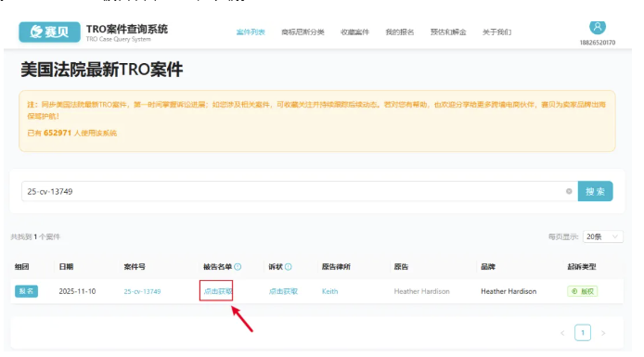Viewport: 644px width, 357px height.
Task: Click the 组团 column header
Action: [21, 267]
